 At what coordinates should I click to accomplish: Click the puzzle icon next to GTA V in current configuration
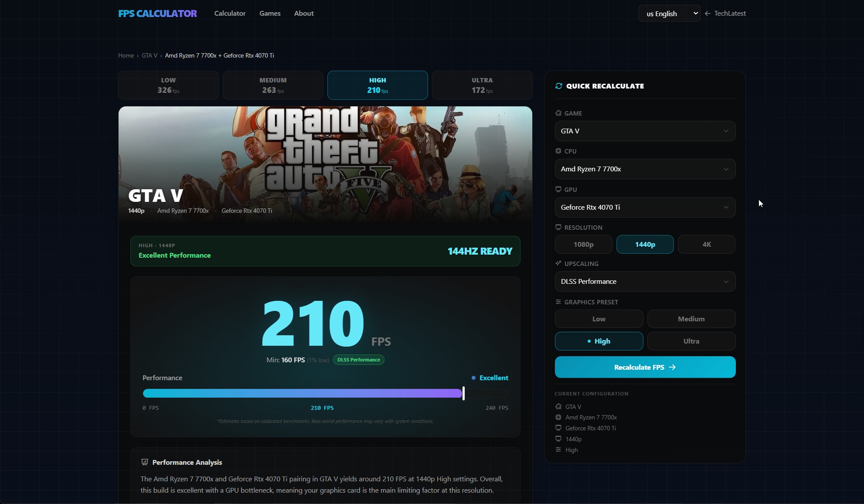[558, 406]
